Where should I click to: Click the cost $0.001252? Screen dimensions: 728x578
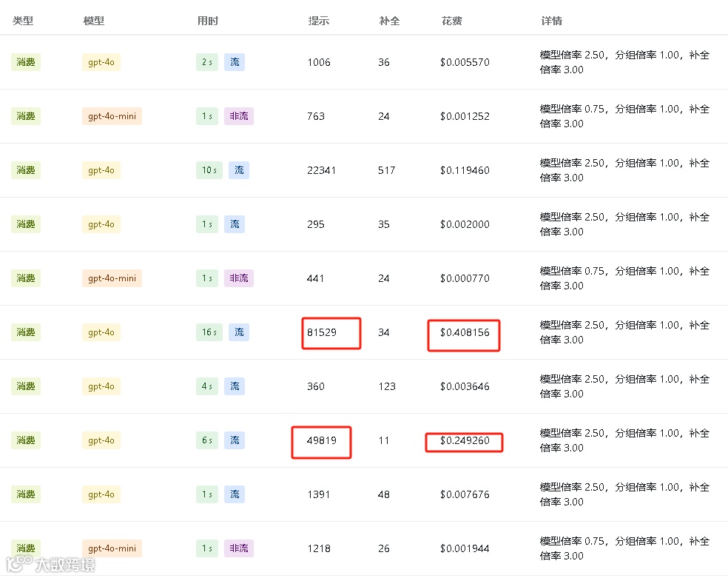(x=465, y=116)
